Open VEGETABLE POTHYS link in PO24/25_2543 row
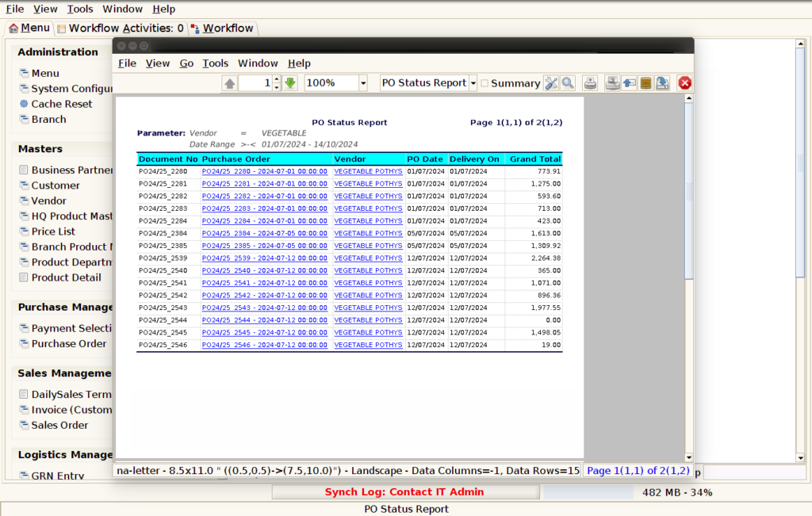 point(368,308)
